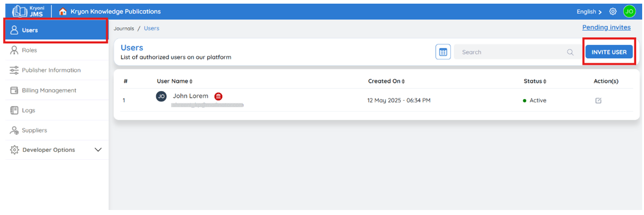644x215 pixels.
Task: Open the green JO profile avatar
Action: tap(629, 11)
